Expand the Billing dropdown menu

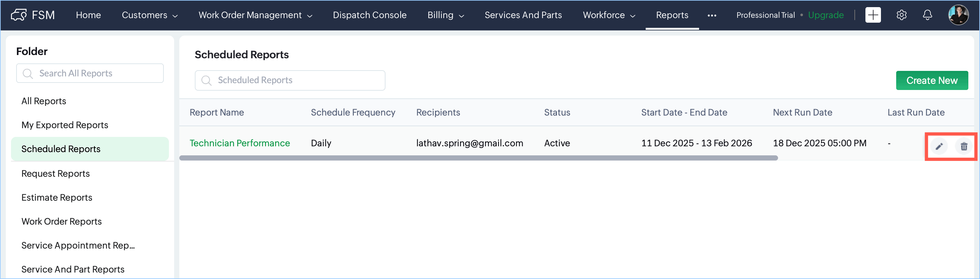click(445, 15)
